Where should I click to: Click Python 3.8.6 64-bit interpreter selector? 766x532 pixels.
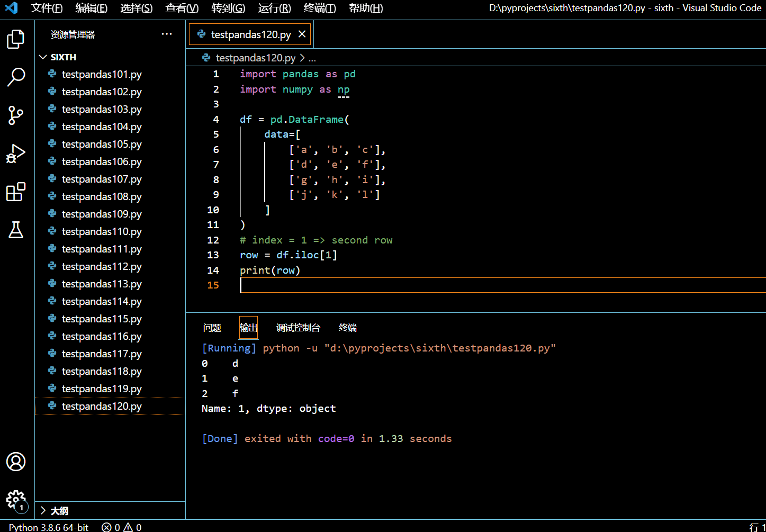pyautogui.click(x=49, y=527)
